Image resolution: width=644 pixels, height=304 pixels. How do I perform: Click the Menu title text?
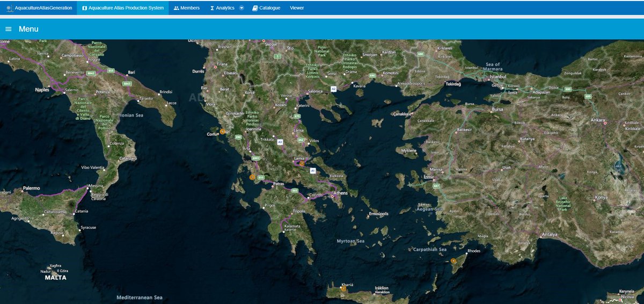(x=28, y=29)
